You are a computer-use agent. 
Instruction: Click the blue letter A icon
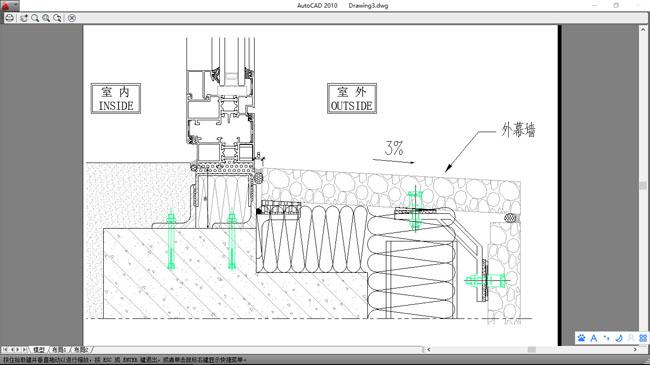[x=594, y=338]
